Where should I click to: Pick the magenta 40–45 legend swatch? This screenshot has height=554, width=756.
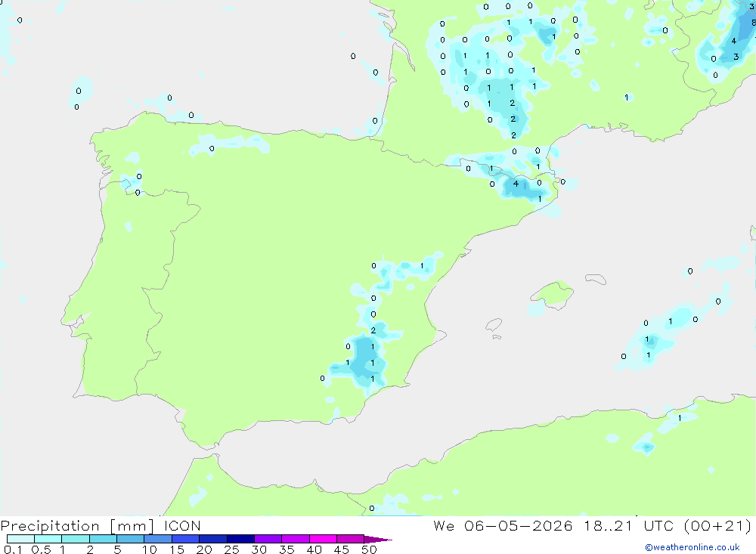tap(323, 539)
